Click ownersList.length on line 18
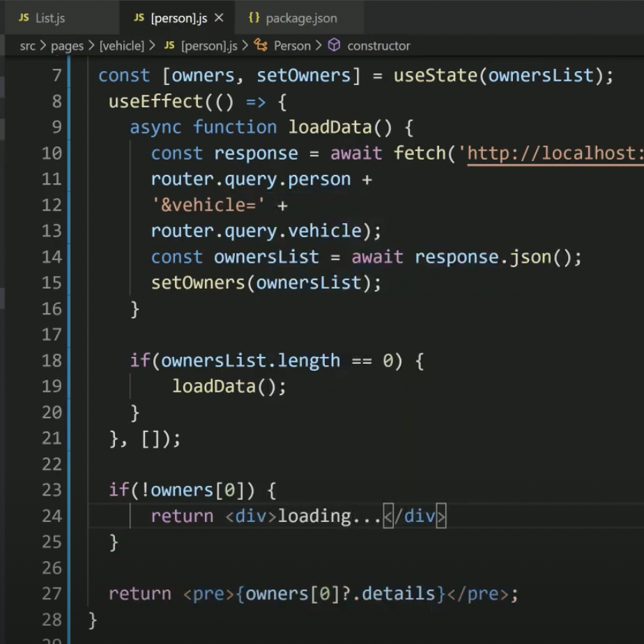 250,360
